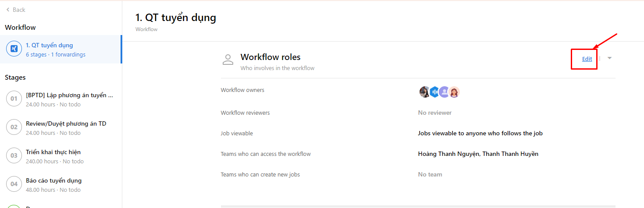
Task: Click the page title 1. QT tuyển dụng
Action: click(176, 18)
